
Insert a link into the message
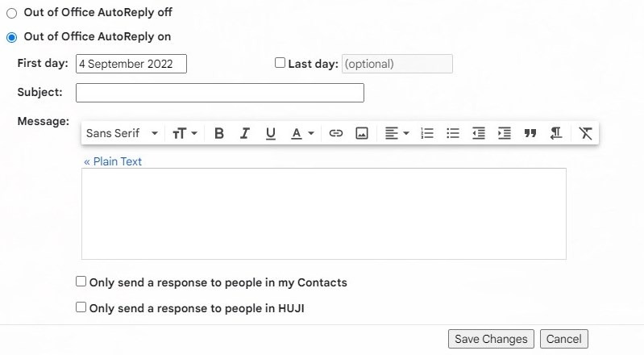tap(336, 133)
